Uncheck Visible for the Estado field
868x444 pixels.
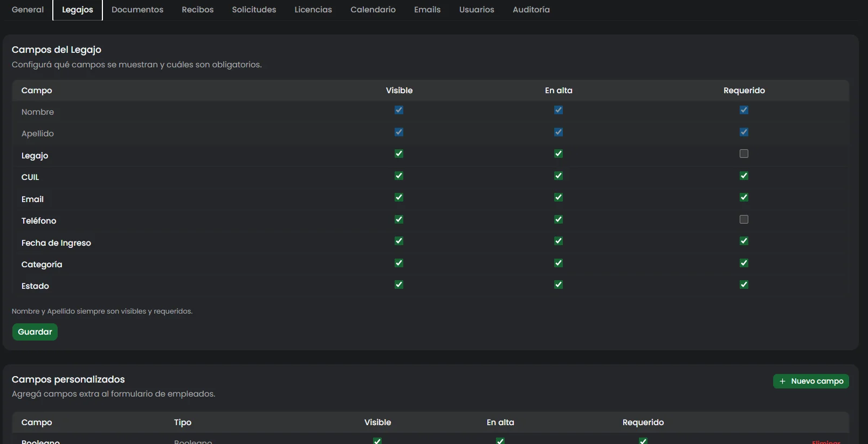pos(399,285)
